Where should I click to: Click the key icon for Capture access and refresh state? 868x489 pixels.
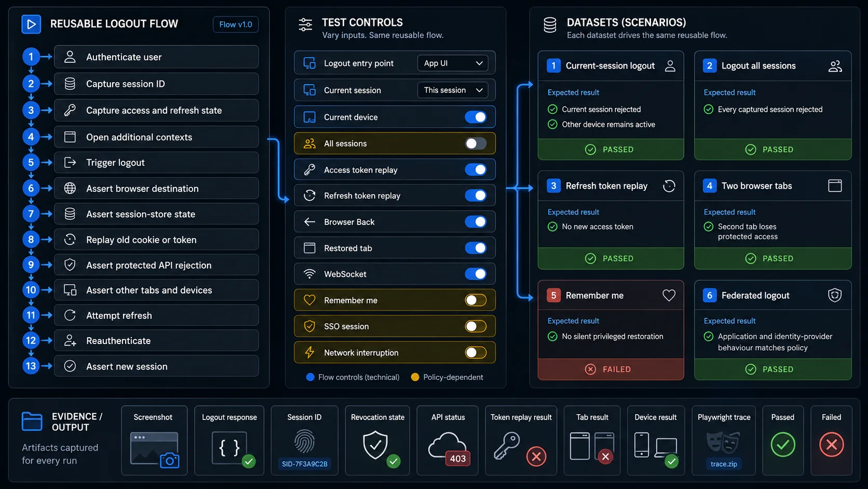pyautogui.click(x=70, y=110)
